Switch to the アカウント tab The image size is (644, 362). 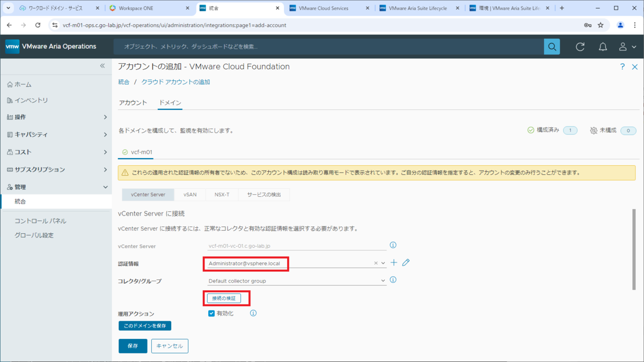[133, 102]
